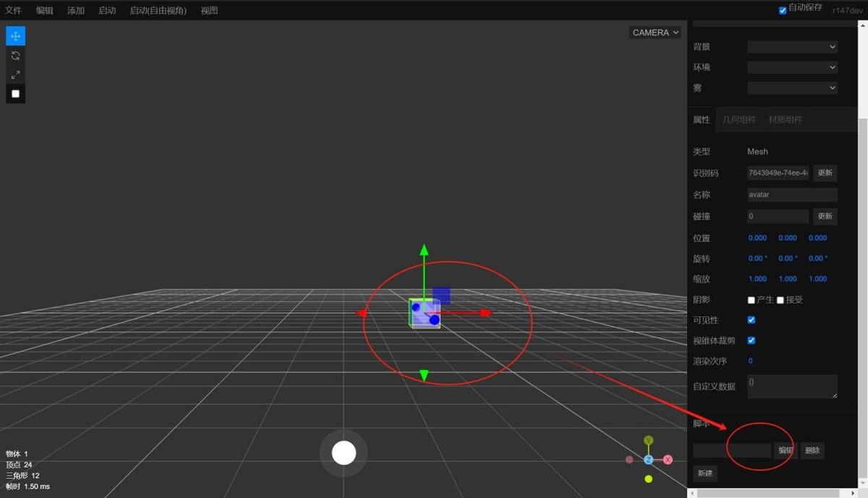
Task: Click the 名称 field containing avatar
Action: coord(792,194)
